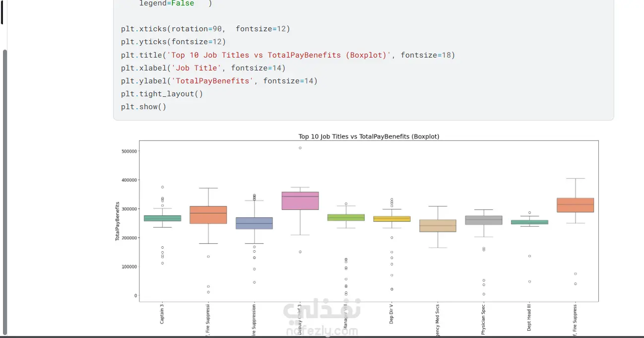Viewport: 644px width, 338px height.
Task: Click the vertical scrollbar on the left edge
Action: (5, 189)
